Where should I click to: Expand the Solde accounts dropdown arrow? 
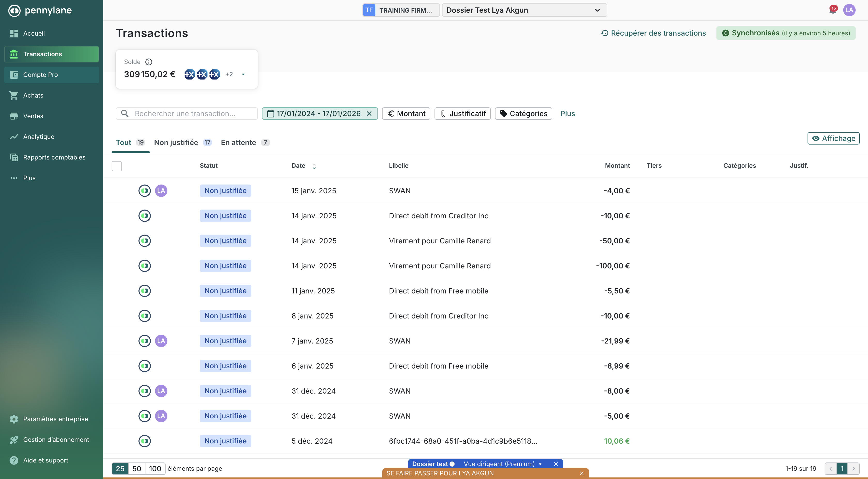(x=243, y=74)
